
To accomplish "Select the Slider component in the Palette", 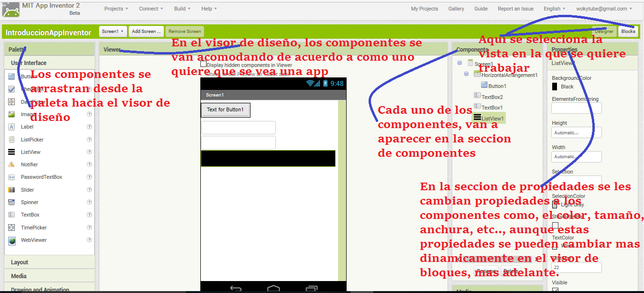I will 26,189.
